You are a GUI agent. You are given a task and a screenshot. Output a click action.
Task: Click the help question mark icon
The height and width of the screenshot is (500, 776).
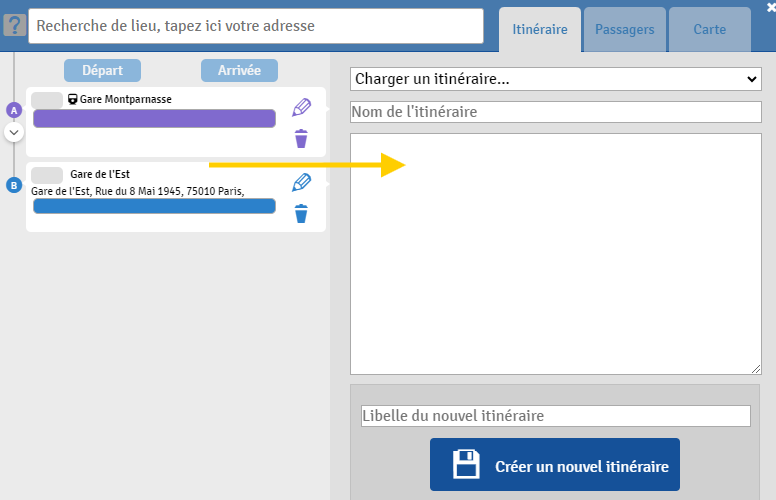click(x=13, y=26)
